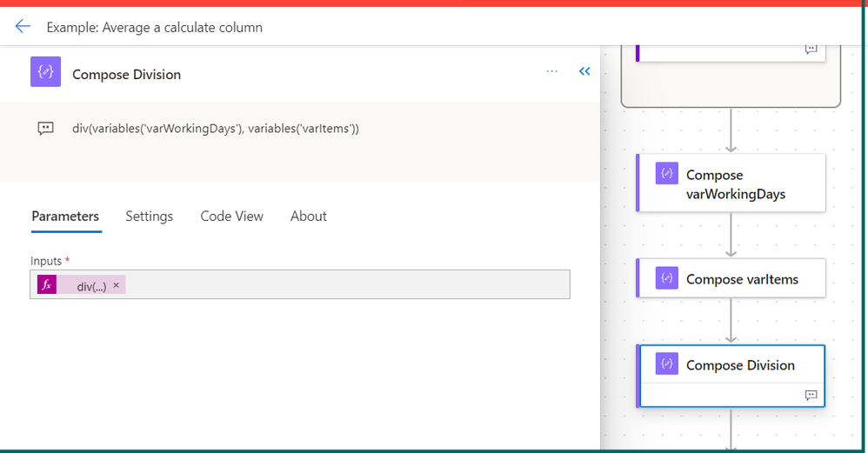
Task: Click the note comment icon beside expression
Action: coord(45,129)
